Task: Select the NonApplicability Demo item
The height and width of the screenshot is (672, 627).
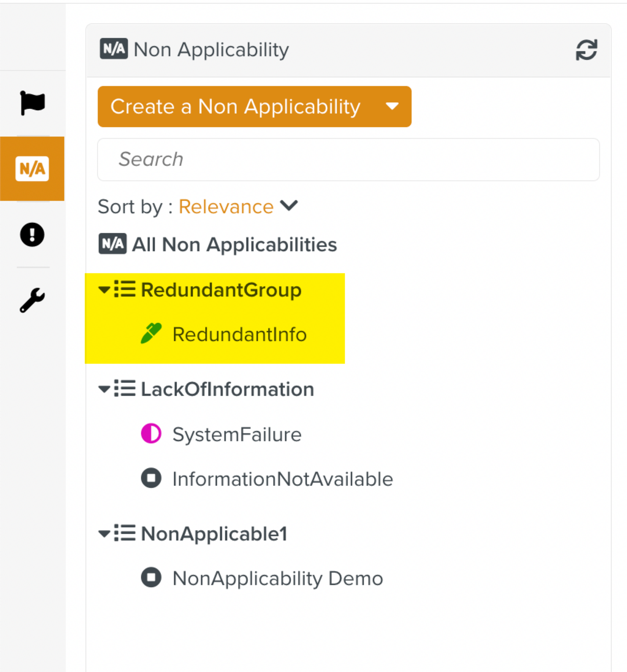Action: [x=277, y=578]
